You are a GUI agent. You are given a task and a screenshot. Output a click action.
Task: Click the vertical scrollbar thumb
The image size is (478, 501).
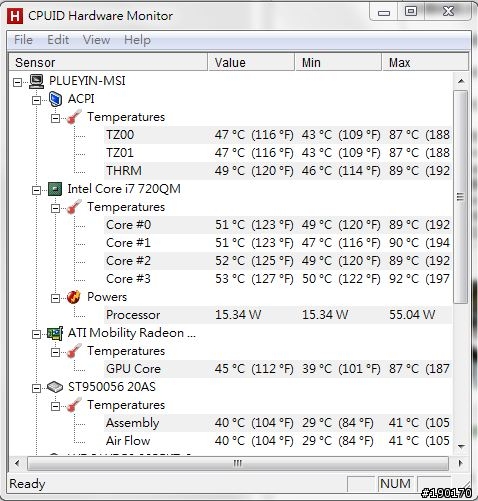pos(461,197)
